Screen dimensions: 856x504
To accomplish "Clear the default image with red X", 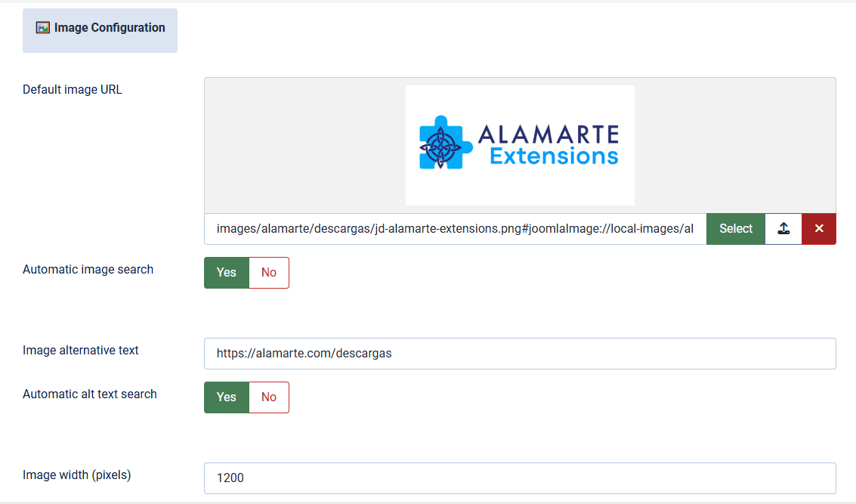I will [x=819, y=229].
